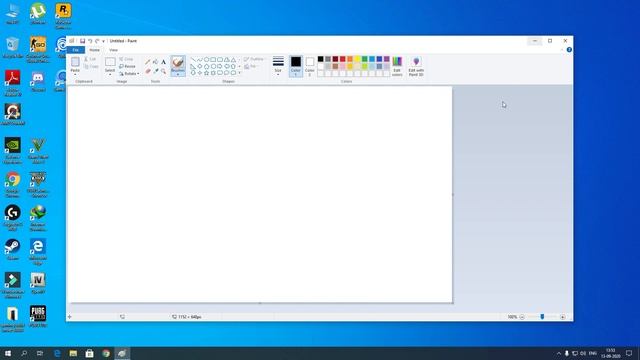Pick the orange color swatch
Screen dimensions: 640x360
(350, 59)
